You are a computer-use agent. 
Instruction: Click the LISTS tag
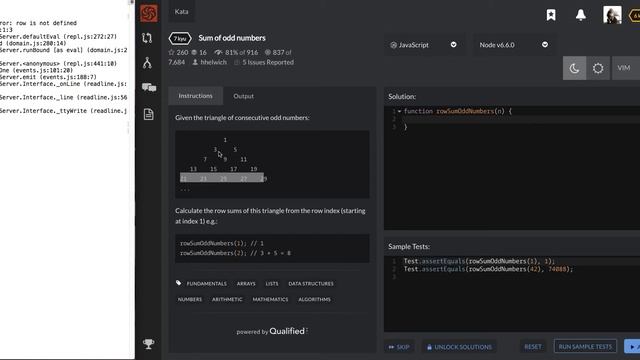tap(272, 284)
